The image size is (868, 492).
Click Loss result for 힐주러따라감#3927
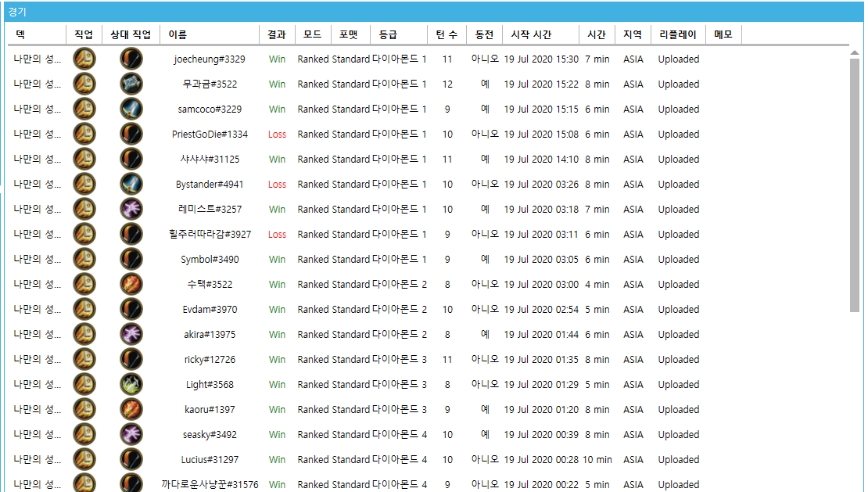277,234
